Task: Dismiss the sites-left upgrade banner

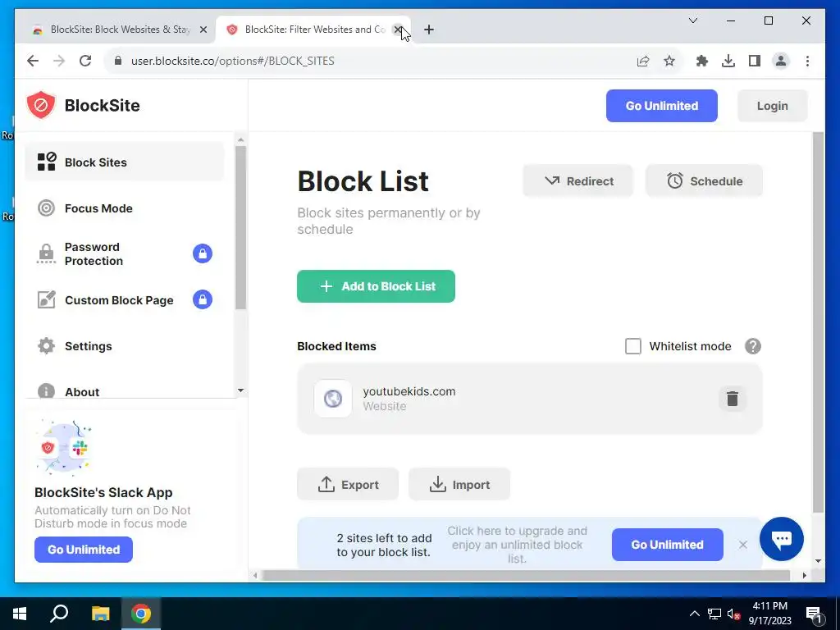Action: click(x=742, y=545)
